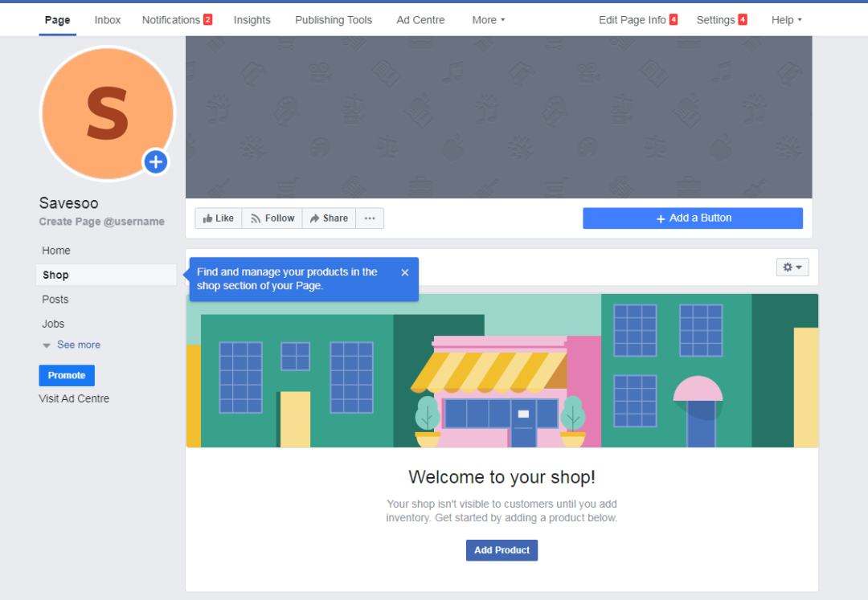The height and width of the screenshot is (600, 868).
Task: Select Home in the sidebar
Action: tap(56, 251)
